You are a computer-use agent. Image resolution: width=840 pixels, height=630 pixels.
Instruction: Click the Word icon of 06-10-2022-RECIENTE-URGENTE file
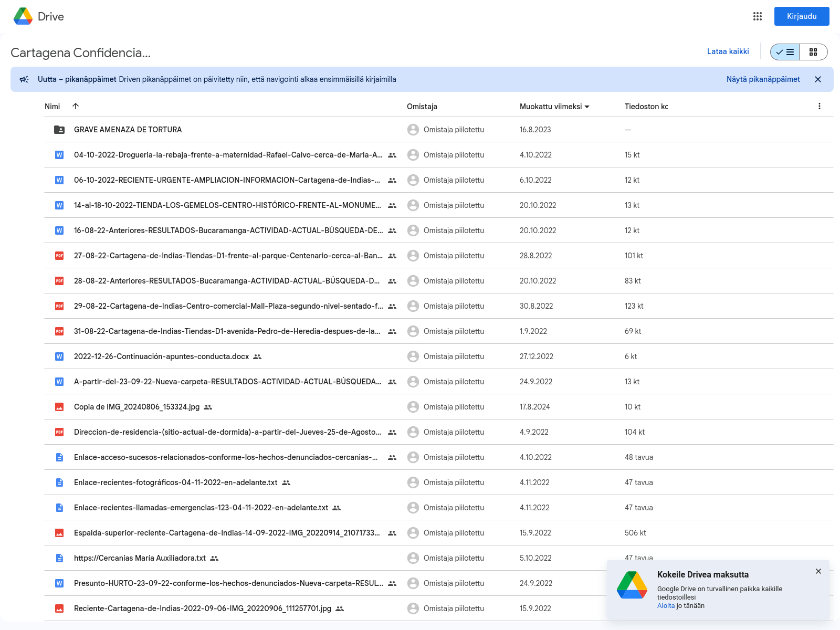[x=59, y=180]
